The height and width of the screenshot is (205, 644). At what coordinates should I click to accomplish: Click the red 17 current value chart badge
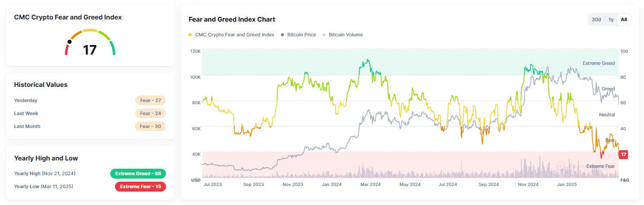pos(623,154)
